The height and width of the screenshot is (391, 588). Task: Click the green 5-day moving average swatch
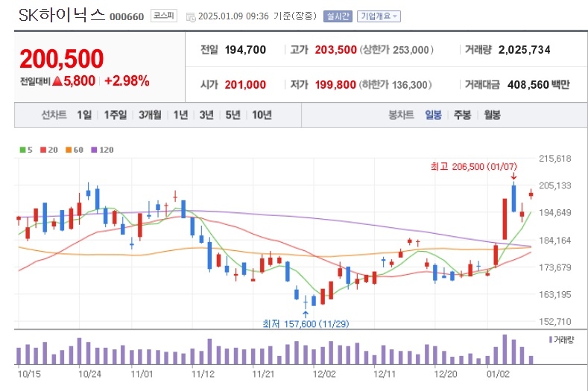(22, 150)
